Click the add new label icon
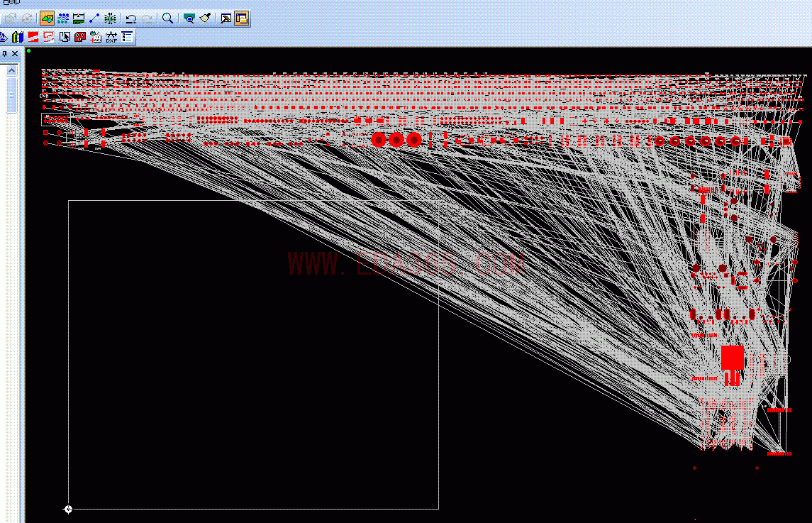The height and width of the screenshot is (523, 812). 96,37
